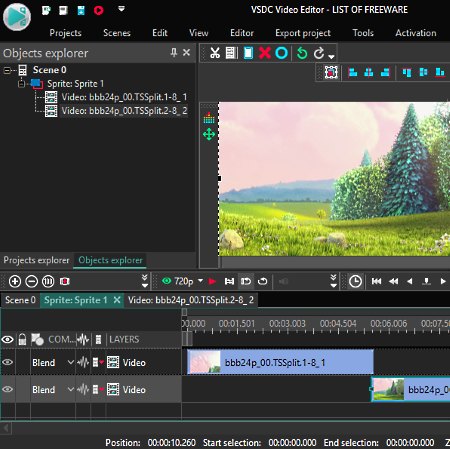Select Video bbb24p_00.TSSplit.1-8_1 in tree
The image size is (450, 449).
[x=124, y=97]
